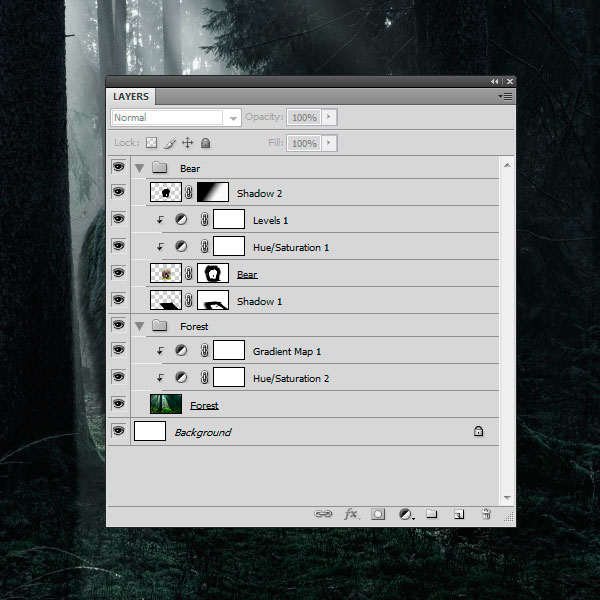Select the Shadow 2 layer thumbnail
This screenshot has width=600, height=600.
point(166,192)
